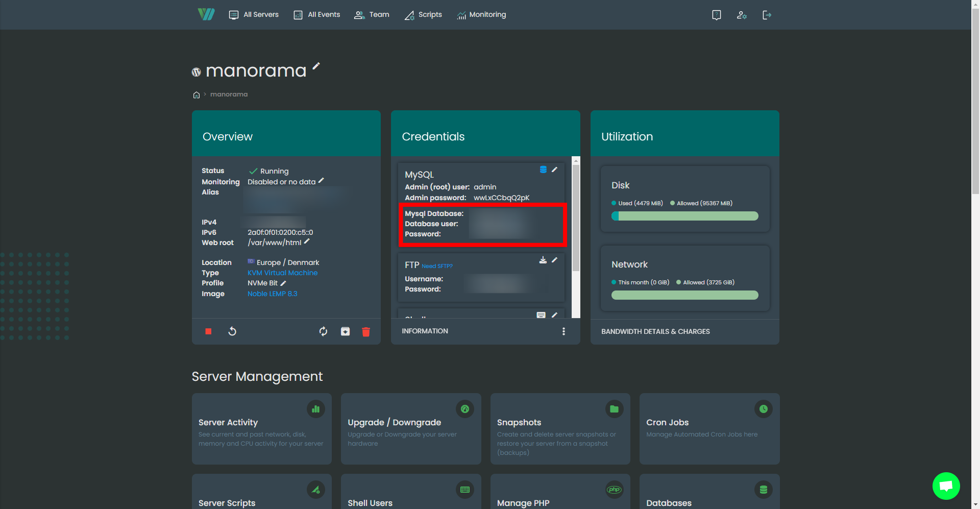Edit the Monitoring setting pencil
Image resolution: width=980 pixels, height=509 pixels.
(x=321, y=181)
